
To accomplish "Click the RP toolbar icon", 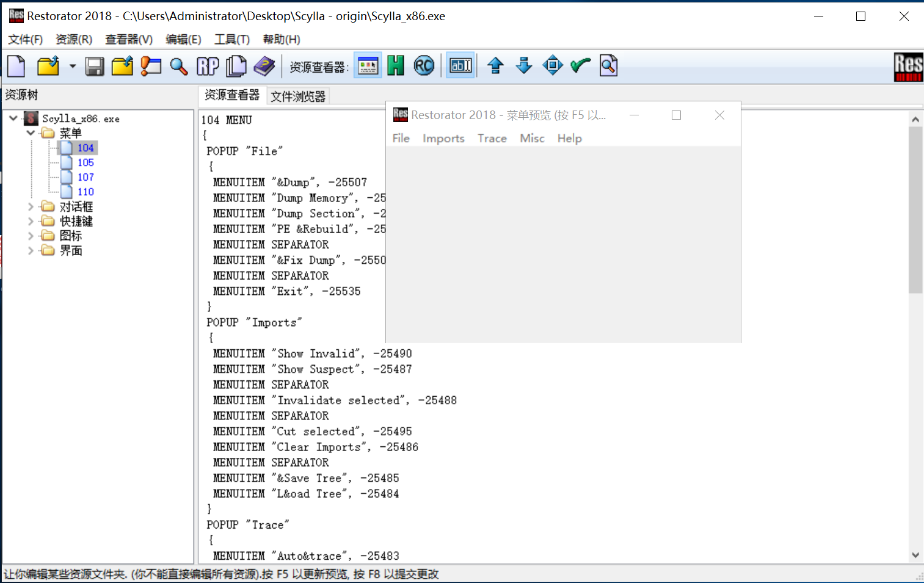I will [208, 66].
